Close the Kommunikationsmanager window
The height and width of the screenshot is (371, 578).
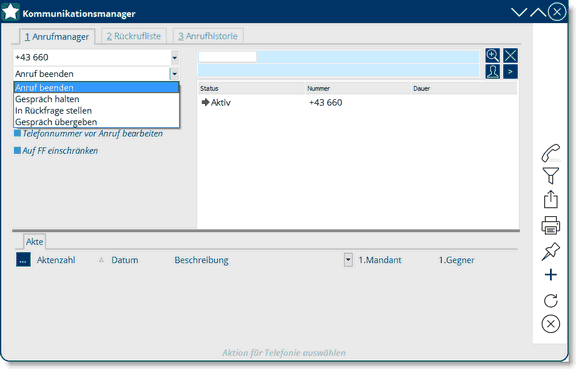pos(557,12)
